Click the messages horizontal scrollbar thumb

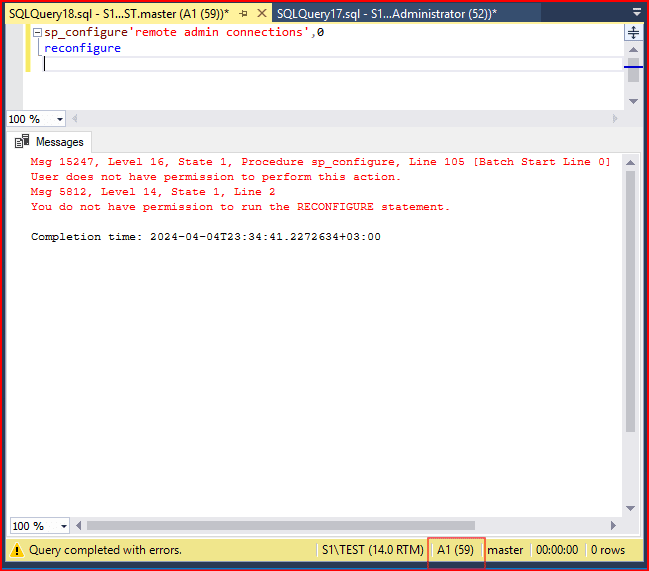coord(340,526)
